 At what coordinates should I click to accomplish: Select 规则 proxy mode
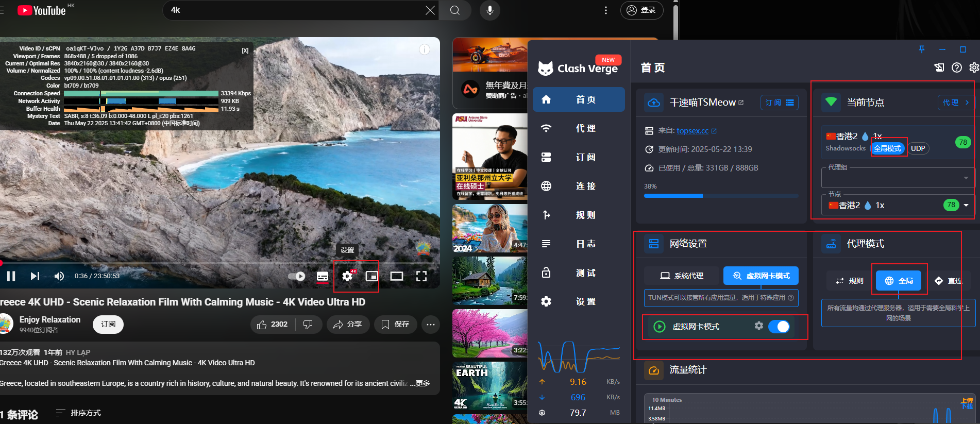tap(849, 281)
